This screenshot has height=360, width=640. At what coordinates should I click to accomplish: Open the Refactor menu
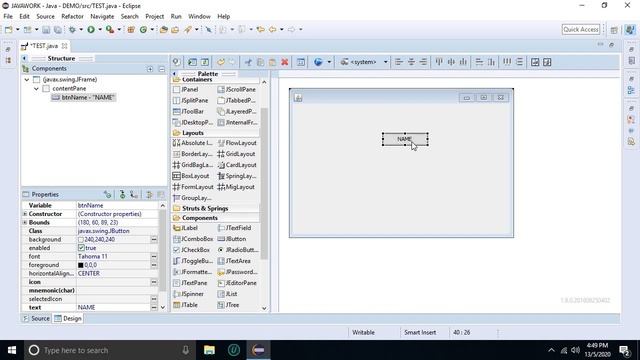click(x=72, y=16)
